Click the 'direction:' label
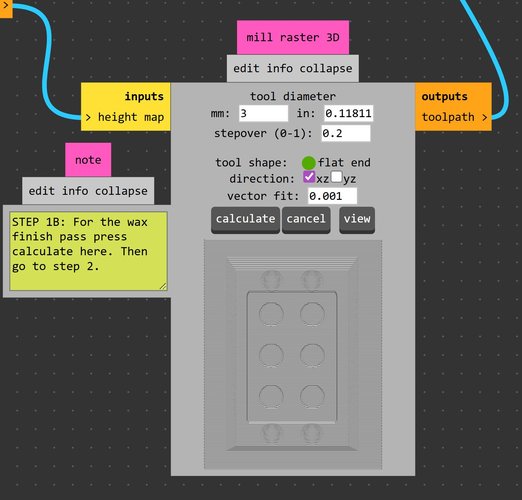Screen dimensions: 522x500 coord(262,179)
